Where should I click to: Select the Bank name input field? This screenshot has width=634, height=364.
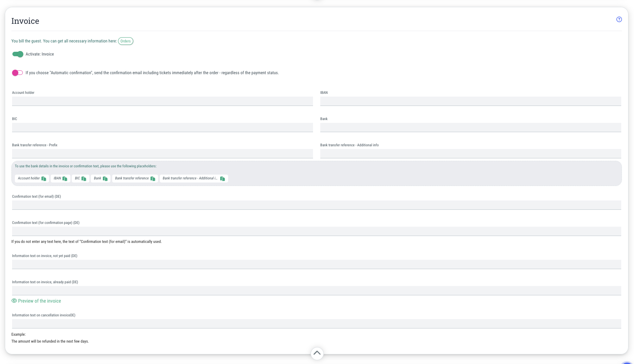click(470, 127)
